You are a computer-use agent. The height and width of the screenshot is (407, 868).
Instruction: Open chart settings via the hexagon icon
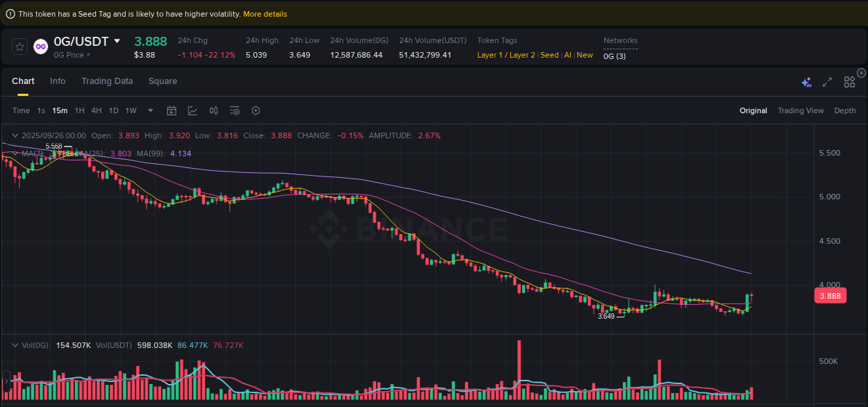[x=255, y=110]
